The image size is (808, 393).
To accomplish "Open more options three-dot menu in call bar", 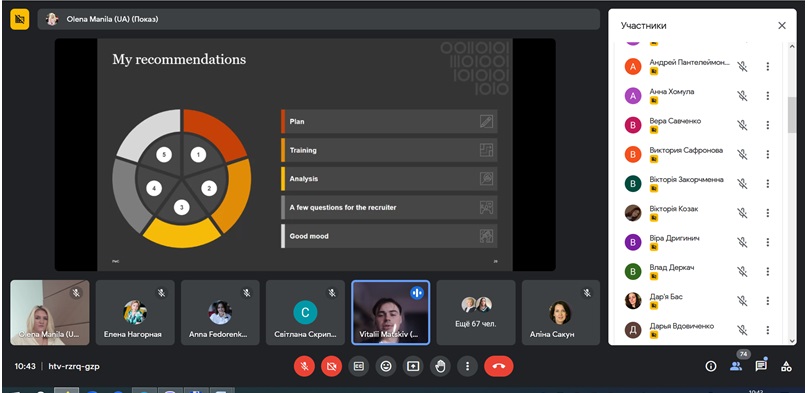I will [x=467, y=366].
